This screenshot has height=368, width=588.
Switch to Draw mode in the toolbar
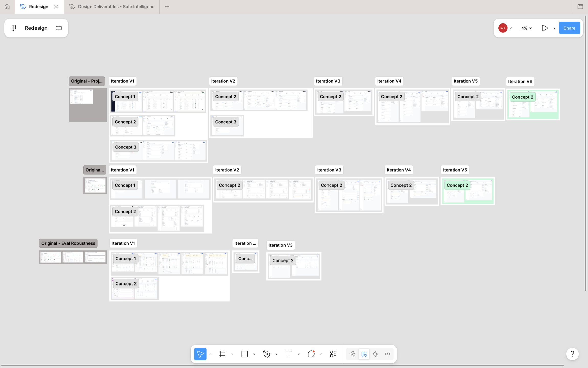[x=352, y=354]
